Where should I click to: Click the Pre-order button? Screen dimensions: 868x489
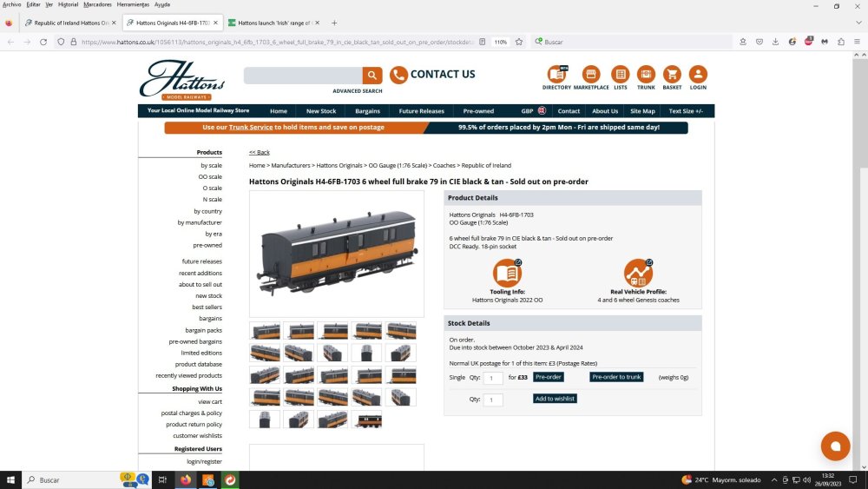click(548, 377)
